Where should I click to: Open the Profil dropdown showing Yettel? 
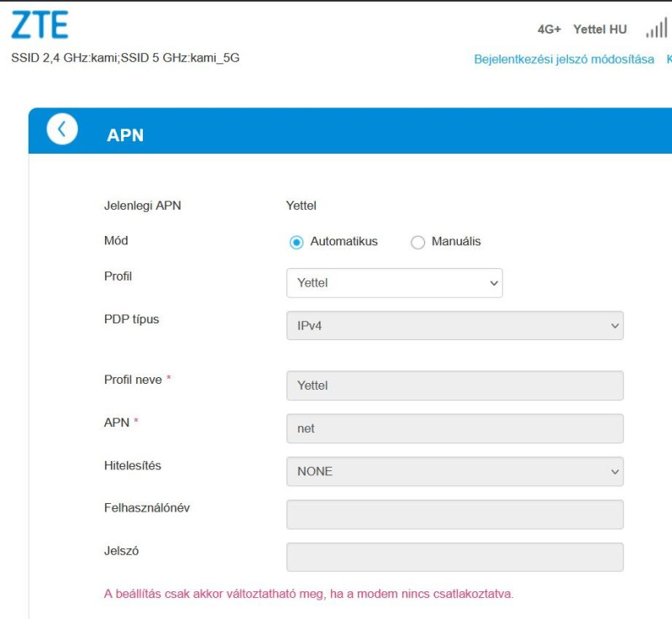tap(394, 283)
